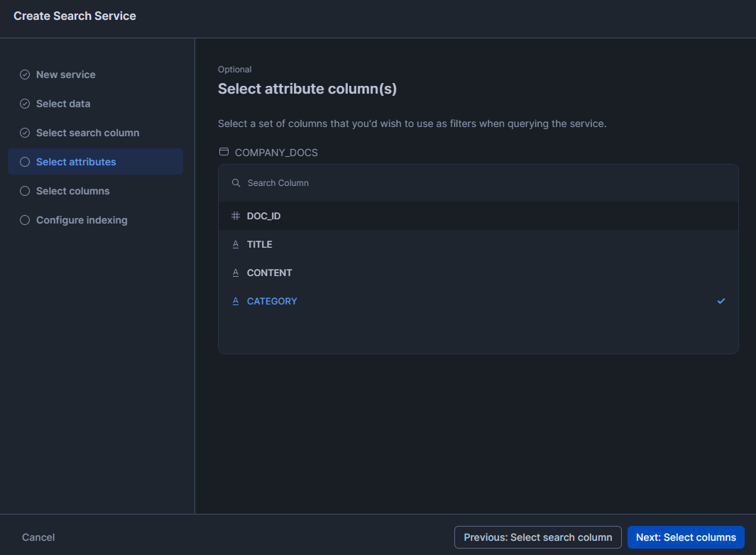Viewport: 756px width, 555px height.
Task: Click the text type icon beside TITLE
Action: click(x=236, y=244)
